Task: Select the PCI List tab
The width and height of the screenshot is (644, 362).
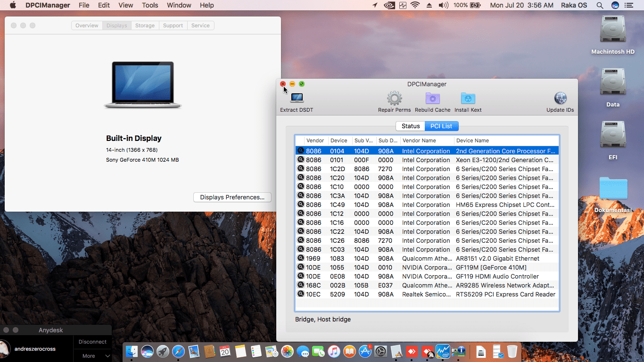Action: pyautogui.click(x=441, y=126)
